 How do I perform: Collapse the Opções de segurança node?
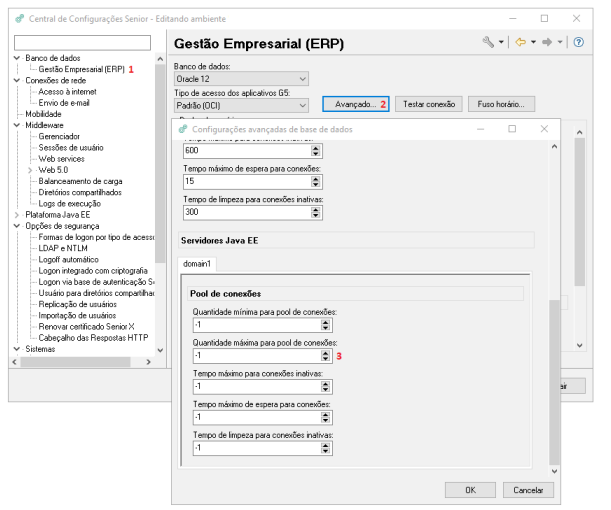coord(17,226)
